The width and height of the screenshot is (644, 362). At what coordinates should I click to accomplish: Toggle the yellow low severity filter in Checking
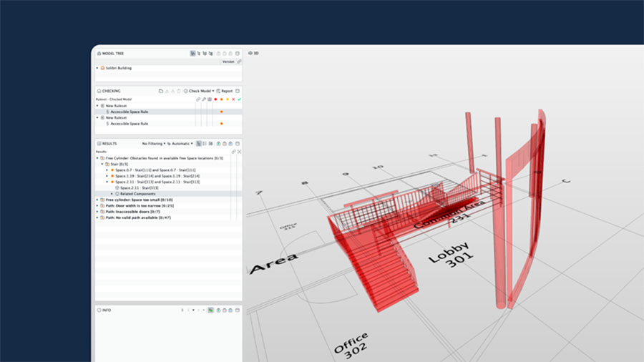pyautogui.click(x=228, y=99)
